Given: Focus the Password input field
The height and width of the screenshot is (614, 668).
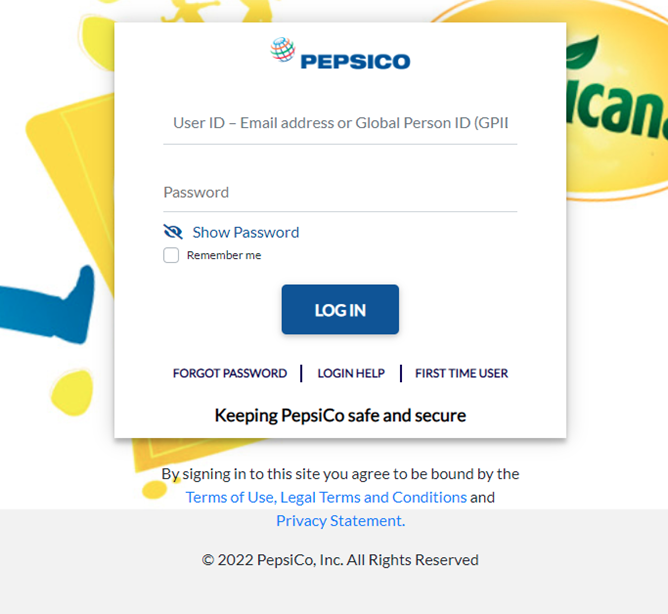Looking at the screenshot, I should 340,193.
